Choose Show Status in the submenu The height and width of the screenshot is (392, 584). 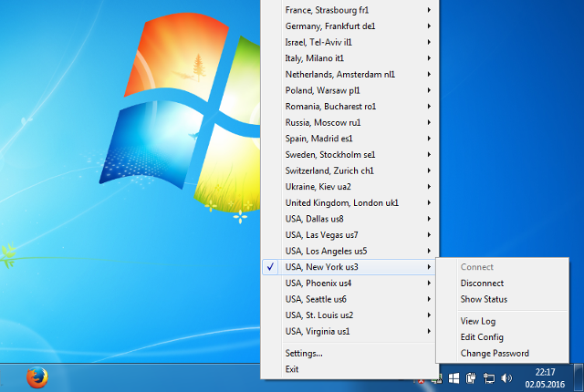pos(502,299)
